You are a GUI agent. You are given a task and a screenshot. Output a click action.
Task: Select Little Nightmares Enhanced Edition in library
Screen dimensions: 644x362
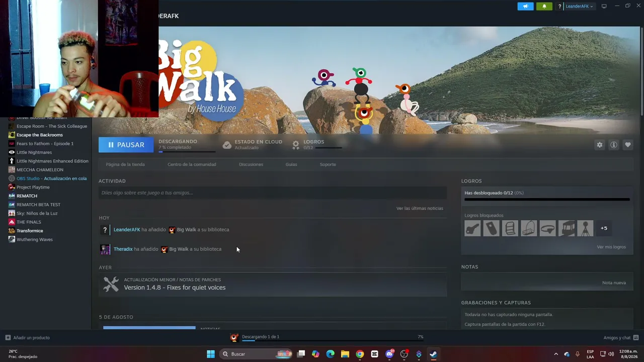52,161
